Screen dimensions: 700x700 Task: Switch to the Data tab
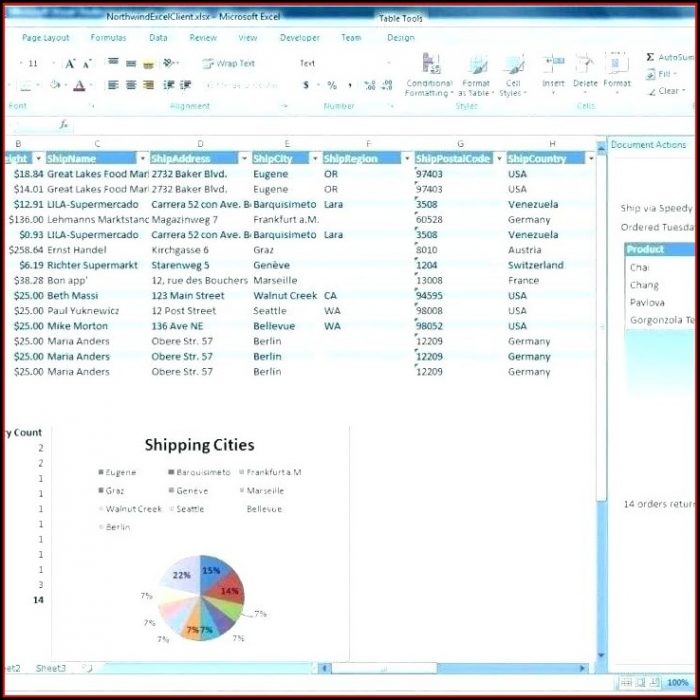click(158, 38)
